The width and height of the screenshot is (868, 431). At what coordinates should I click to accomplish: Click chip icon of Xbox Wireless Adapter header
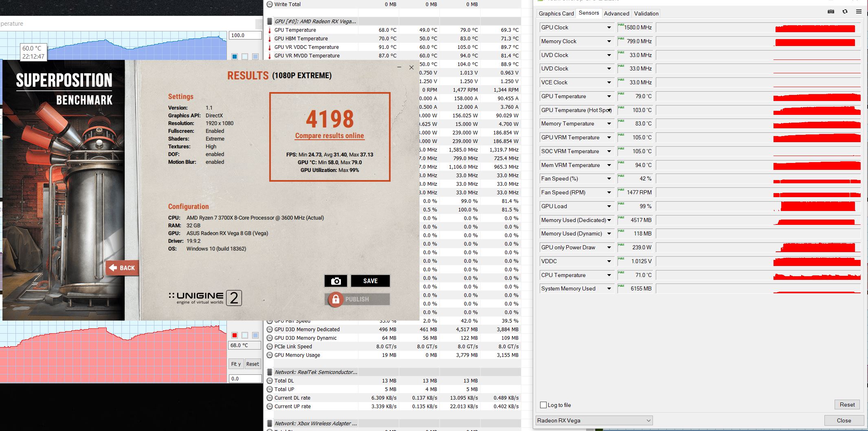point(270,424)
